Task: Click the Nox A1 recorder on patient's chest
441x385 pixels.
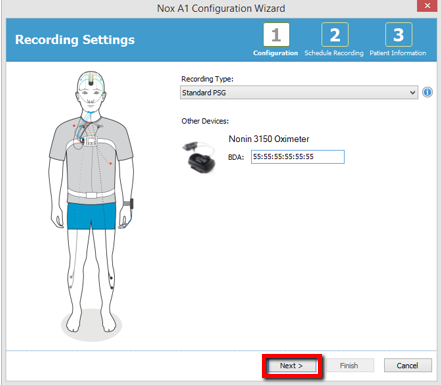Action: pyautogui.click(x=90, y=141)
